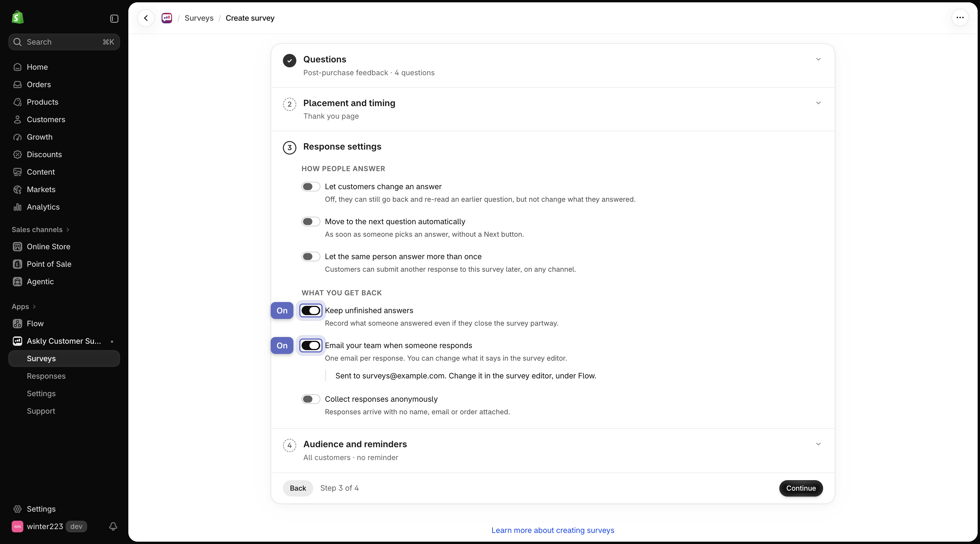980x544 pixels.
Task: Collapse the sidebar panel icon
Action: 114,19
